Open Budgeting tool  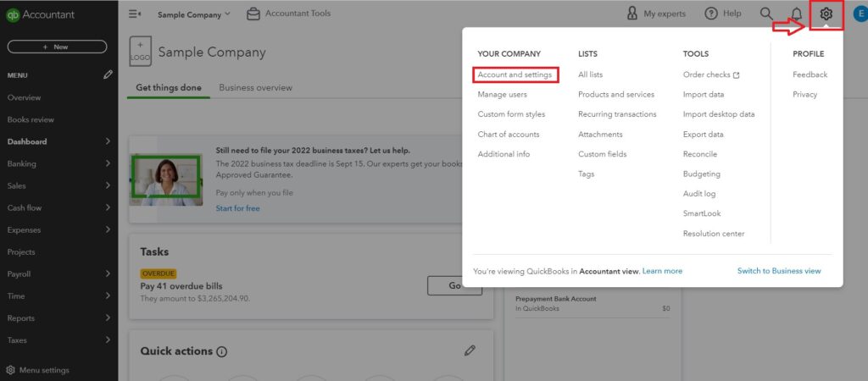(701, 174)
